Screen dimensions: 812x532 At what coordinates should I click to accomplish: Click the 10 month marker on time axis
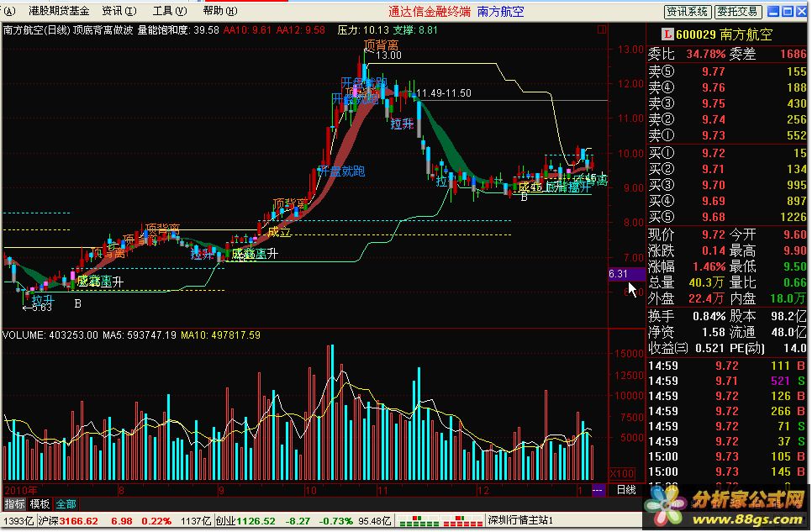point(310,490)
